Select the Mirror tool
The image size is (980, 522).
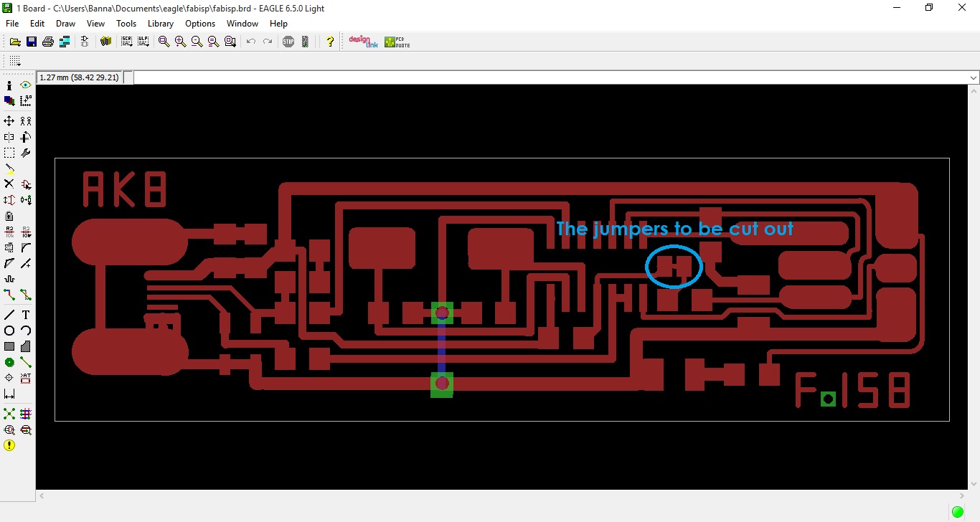[x=9, y=137]
